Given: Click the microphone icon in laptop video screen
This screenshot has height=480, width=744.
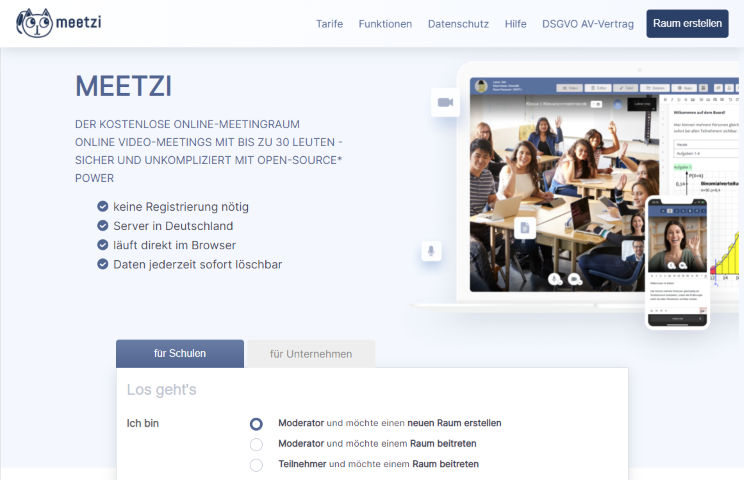Looking at the screenshot, I should click(x=555, y=279).
